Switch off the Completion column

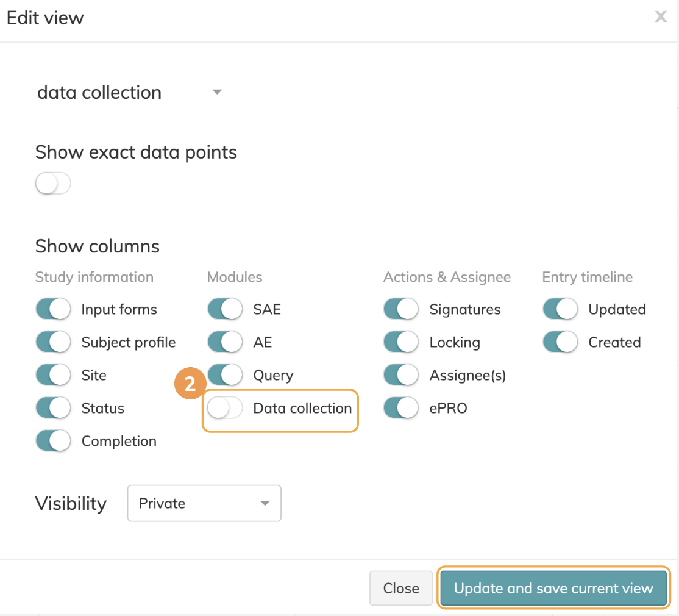click(x=53, y=441)
